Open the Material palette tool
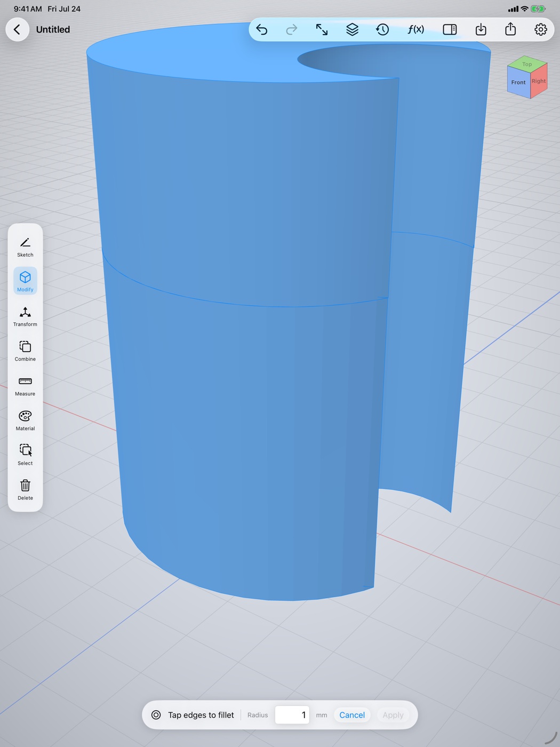The height and width of the screenshot is (747, 560). (x=25, y=420)
